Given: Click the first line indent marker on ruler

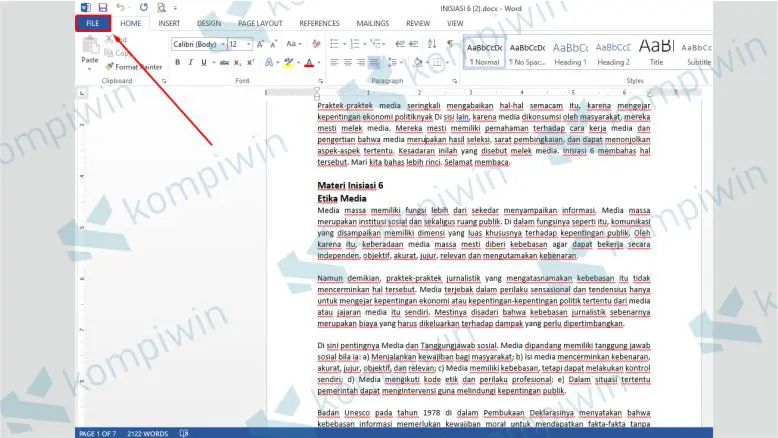Looking at the screenshot, I should [x=317, y=90].
